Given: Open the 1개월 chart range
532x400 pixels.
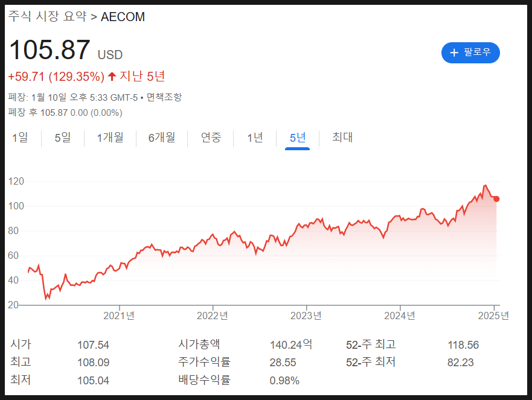Looking at the screenshot, I should coord(111,138).
